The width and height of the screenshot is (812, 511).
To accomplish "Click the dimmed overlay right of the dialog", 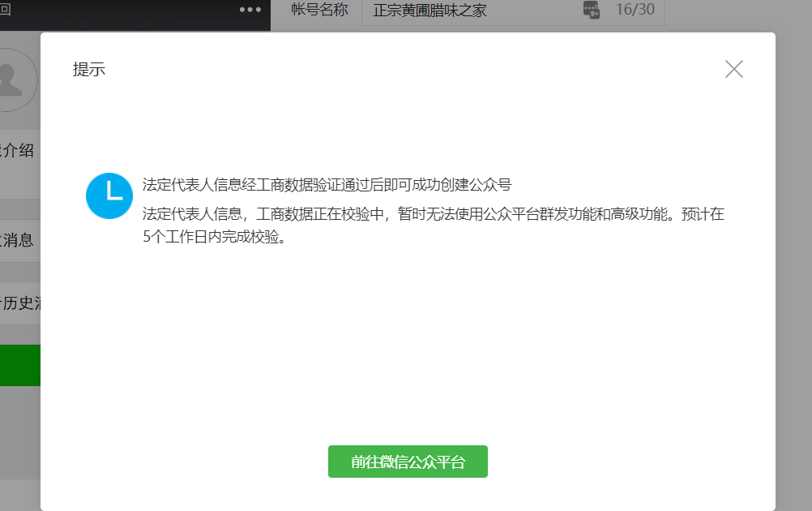I will [793, 268].
